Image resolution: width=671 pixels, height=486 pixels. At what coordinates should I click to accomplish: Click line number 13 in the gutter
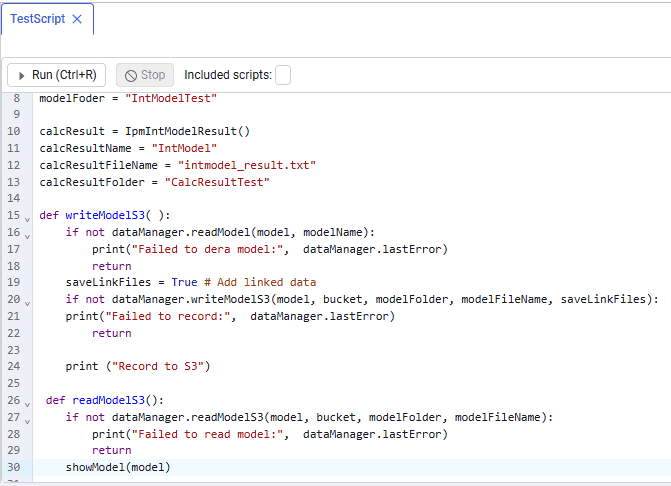[x=14, y=182]
